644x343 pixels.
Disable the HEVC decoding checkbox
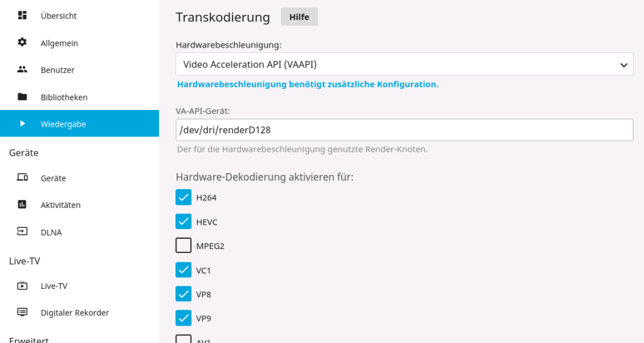(x=183, y=221)
